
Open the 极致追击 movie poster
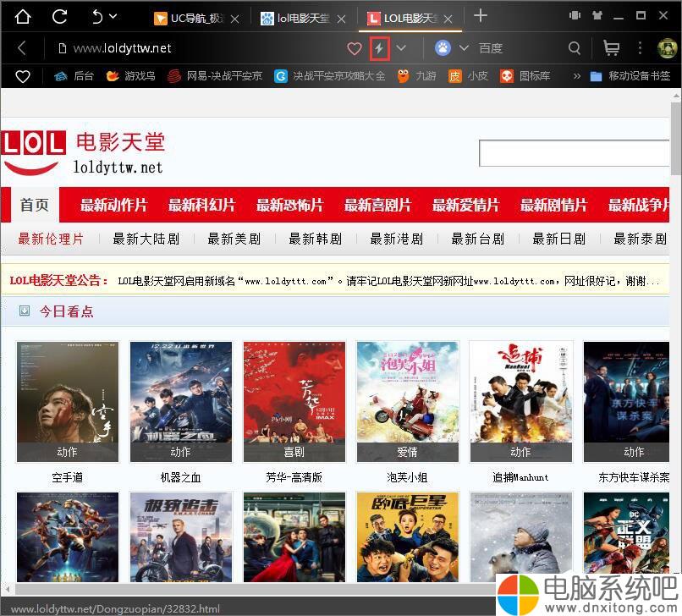click(x=181, y=537)
